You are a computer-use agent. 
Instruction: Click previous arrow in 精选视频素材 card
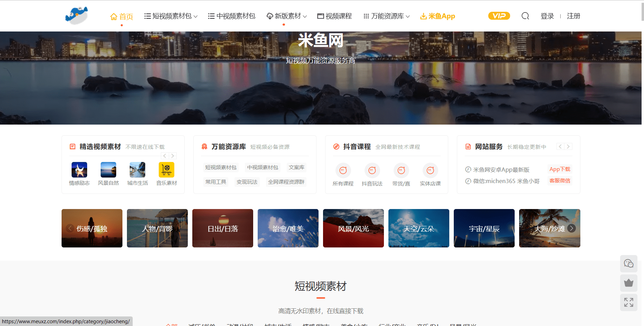165,156
